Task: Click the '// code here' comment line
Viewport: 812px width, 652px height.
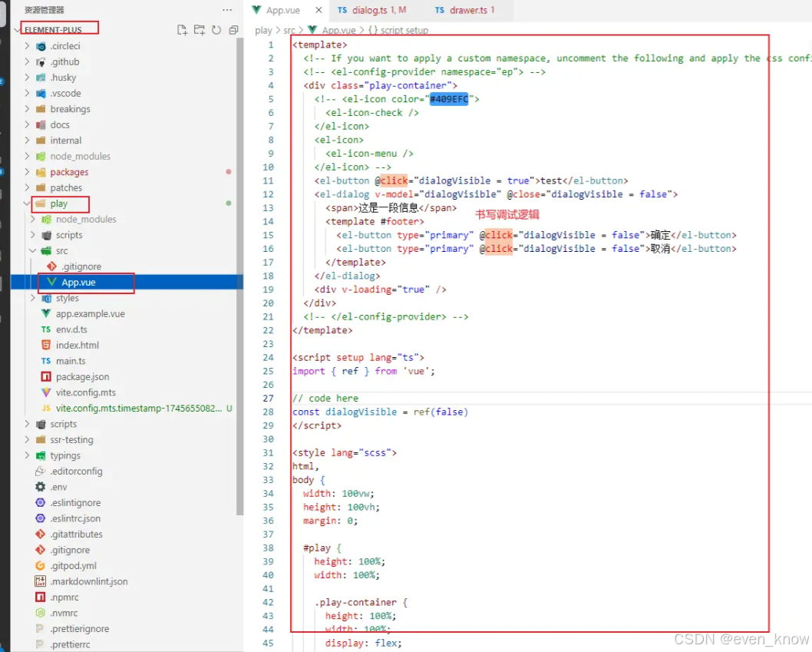Action: coord(325,398)
